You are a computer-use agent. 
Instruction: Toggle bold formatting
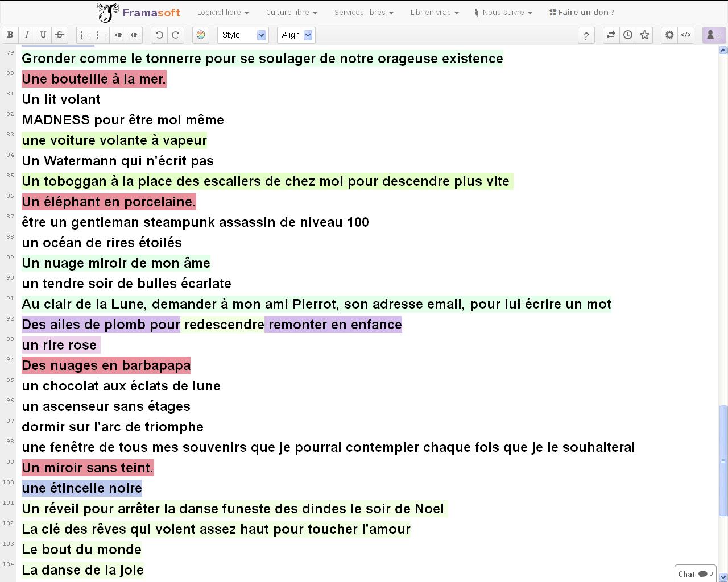pos(10,35)
